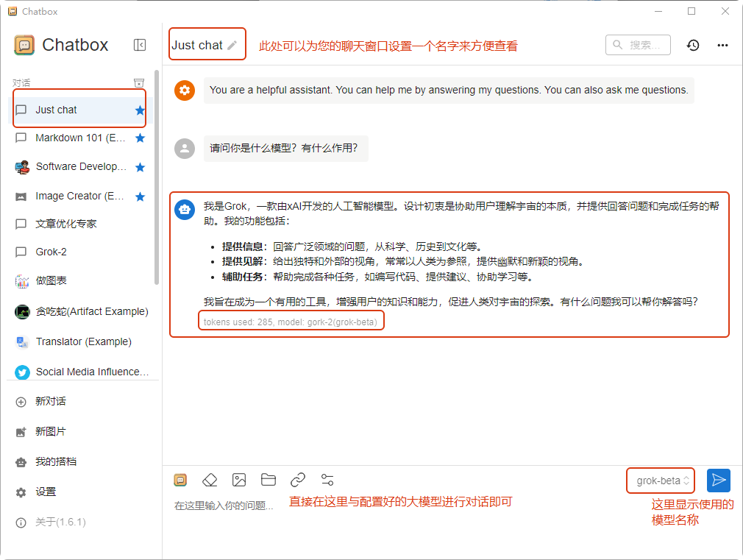The height and width of the screenshot is (560, 743).
Task: Click the tokens used: 285 info line
Action: click(291, 322)
